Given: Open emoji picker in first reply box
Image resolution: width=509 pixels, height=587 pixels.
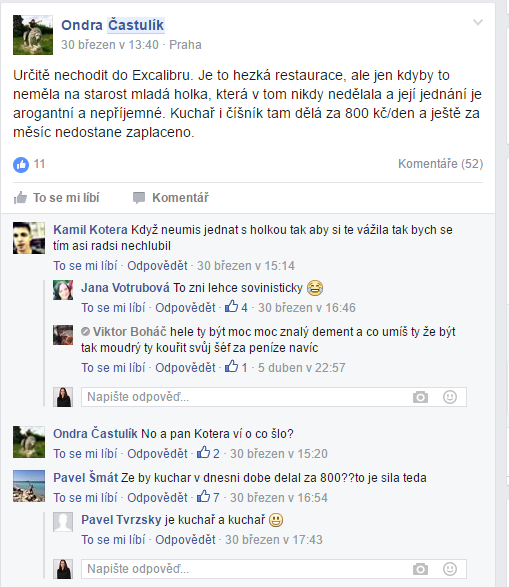Looking at the screenshot, I should tap(450, 397).
